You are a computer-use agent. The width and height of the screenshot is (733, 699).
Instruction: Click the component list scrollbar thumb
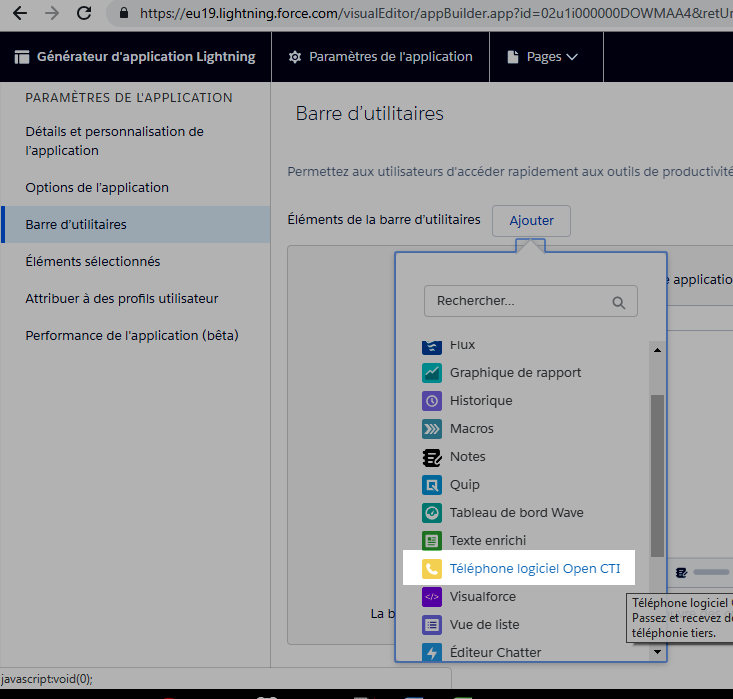657,476
